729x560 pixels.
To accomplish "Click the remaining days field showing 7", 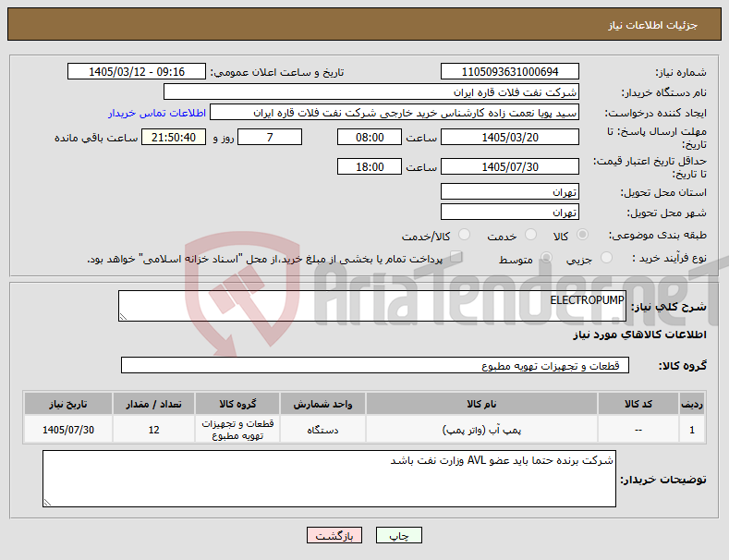I will [270, 137].
